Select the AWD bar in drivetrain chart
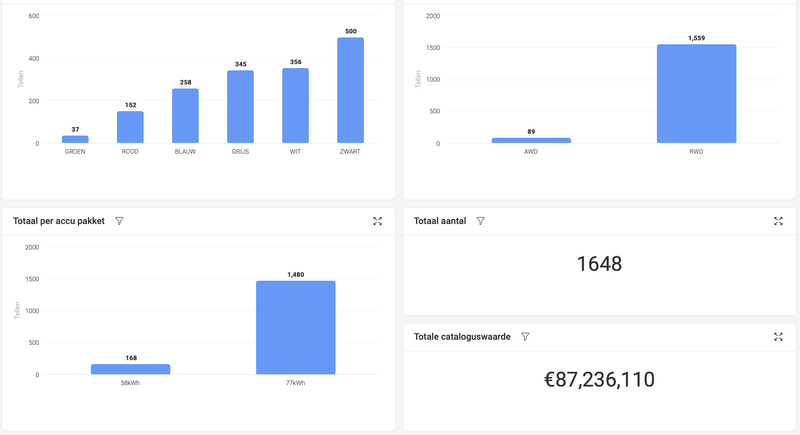800x435 pixels. point(531,140)
